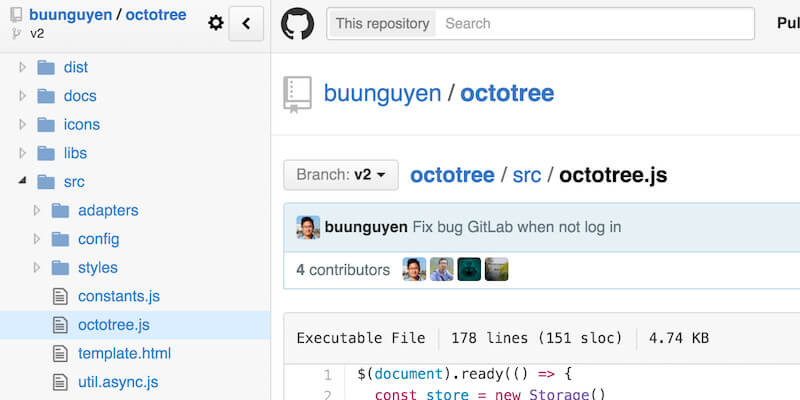
Task: Select util.async.js in the tree
Action: pos(118,382)
